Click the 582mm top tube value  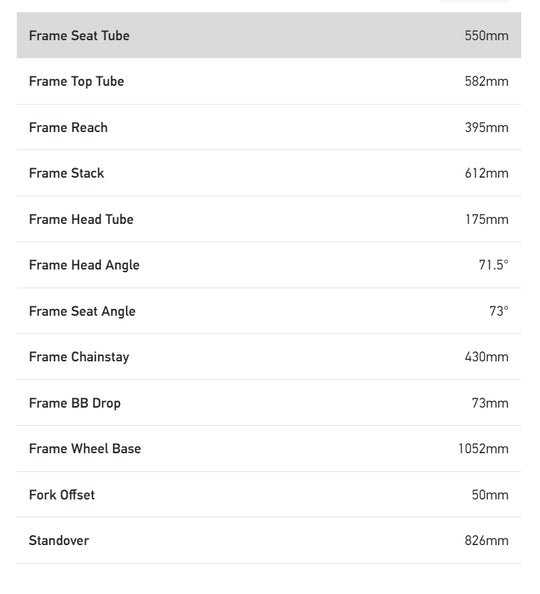pyautogui.click(x=487, y=81)
